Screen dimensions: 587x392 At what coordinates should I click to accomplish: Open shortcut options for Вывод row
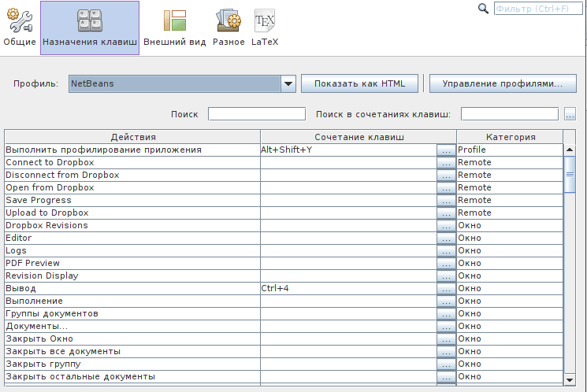[x=446, y=288]
